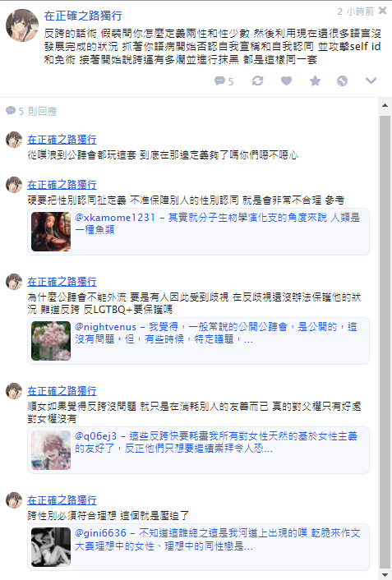Open the privacy globe icon
The height and width of the screenshot is (580, 392).
tap(342, 81)
